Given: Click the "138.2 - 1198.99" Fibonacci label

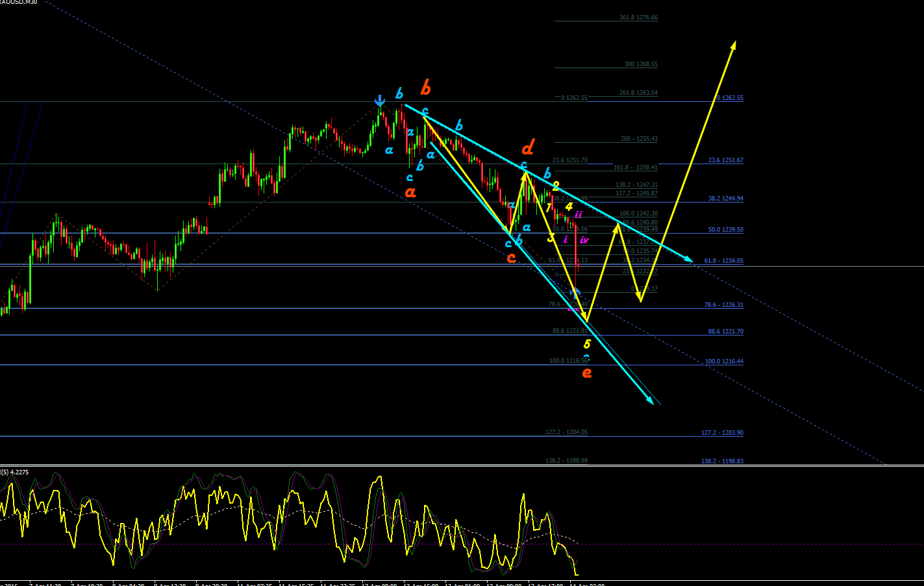Looking at the screenshot, I should click(566, 461).
